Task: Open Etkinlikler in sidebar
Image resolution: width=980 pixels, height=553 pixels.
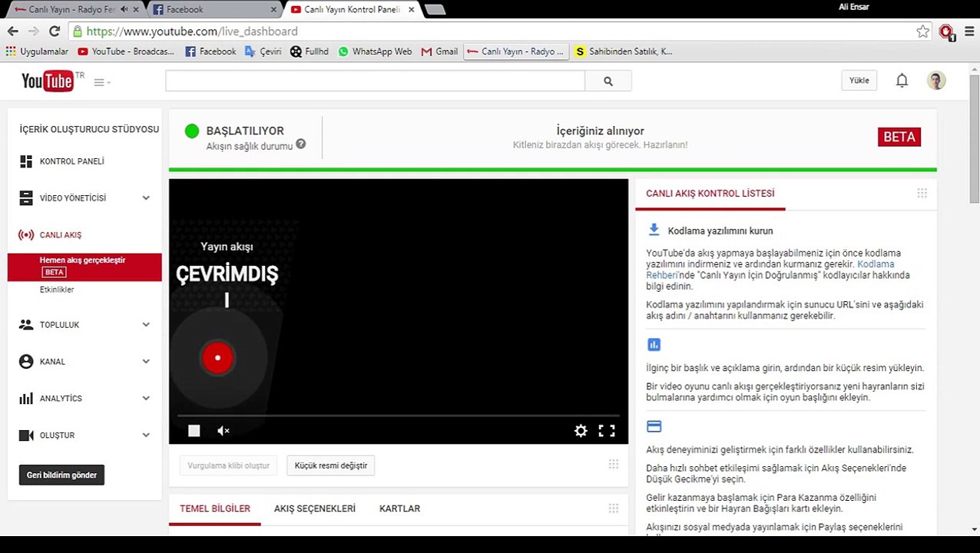Action: coord(57,290)
